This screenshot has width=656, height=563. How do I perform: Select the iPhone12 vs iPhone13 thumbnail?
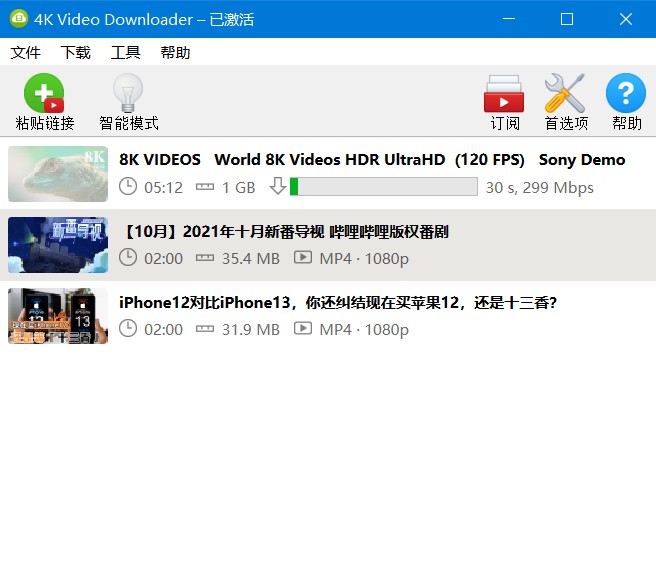click(x=58, y=316)
